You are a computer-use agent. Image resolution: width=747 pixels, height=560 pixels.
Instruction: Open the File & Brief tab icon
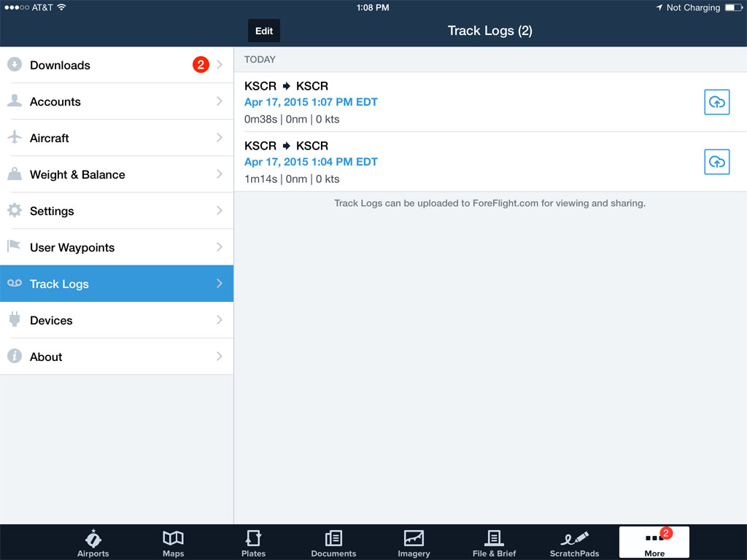tap(494, 538)
